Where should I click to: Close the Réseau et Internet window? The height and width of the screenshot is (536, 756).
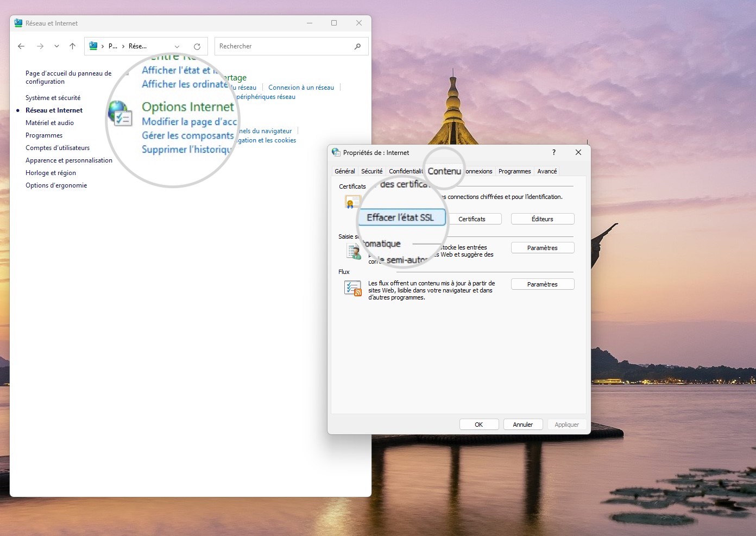pyautogui.click(x=359, y=23)
